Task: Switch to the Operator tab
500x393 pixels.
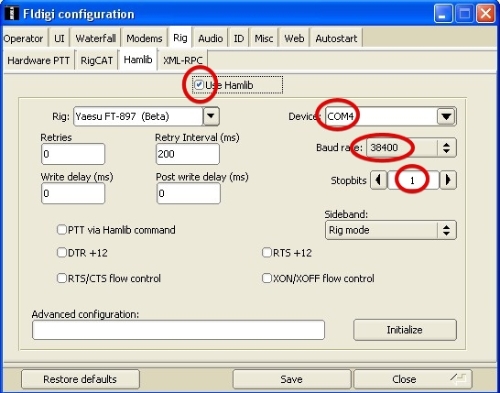Action: click(24, 39)
